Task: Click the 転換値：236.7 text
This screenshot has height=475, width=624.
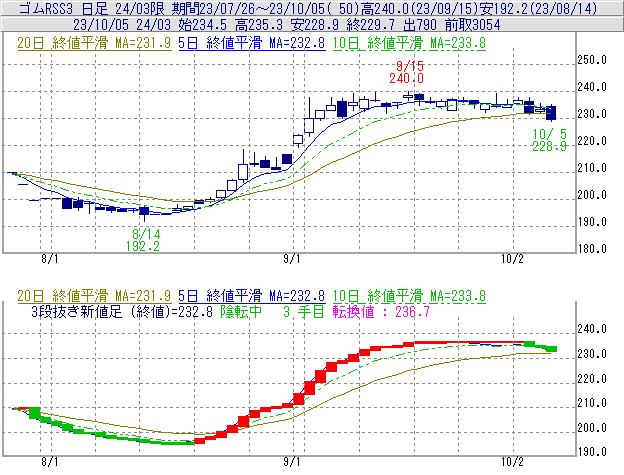Action: coord(381,311)
